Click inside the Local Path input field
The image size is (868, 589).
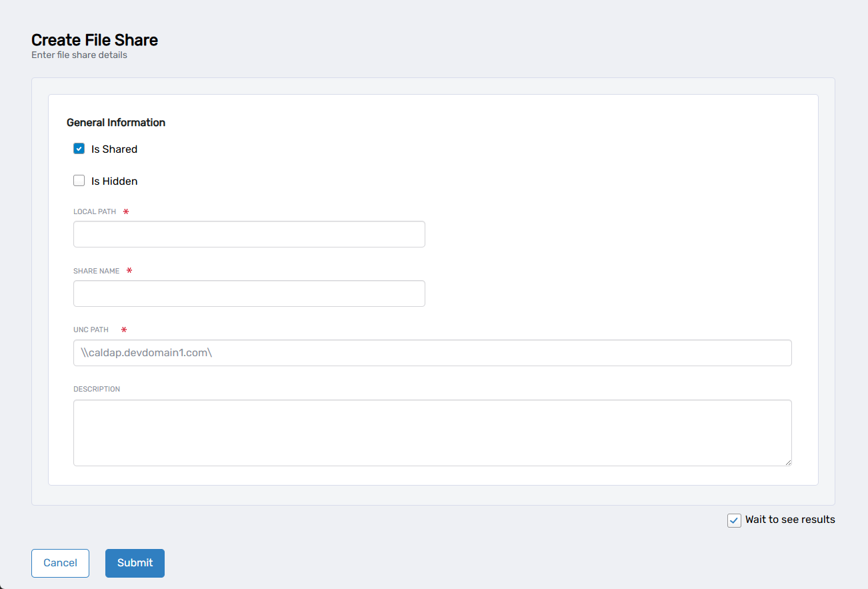pyautogui.click(x=249, y=233)
